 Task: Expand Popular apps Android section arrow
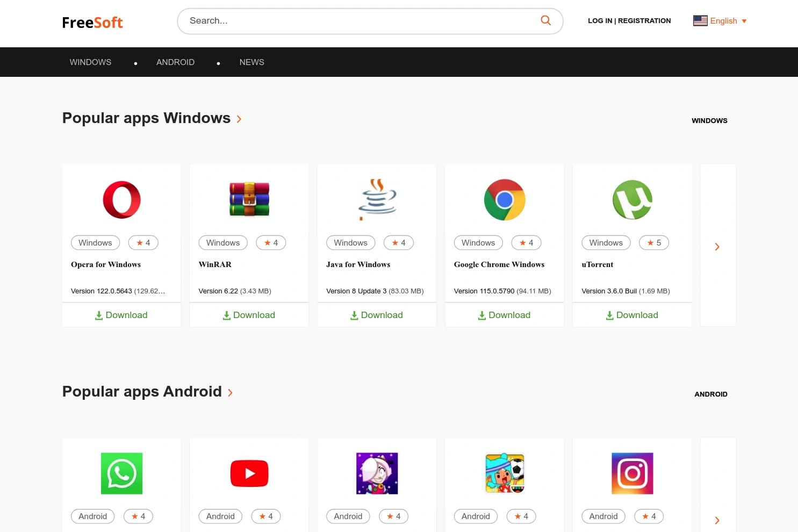(230, 392)
